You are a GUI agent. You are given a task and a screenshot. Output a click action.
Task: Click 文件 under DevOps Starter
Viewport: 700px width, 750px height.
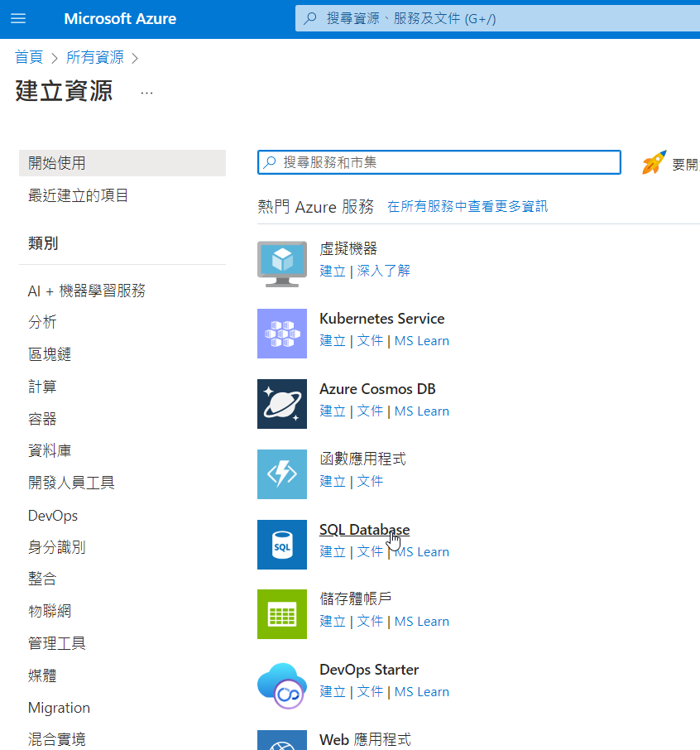tap(370, 692)
